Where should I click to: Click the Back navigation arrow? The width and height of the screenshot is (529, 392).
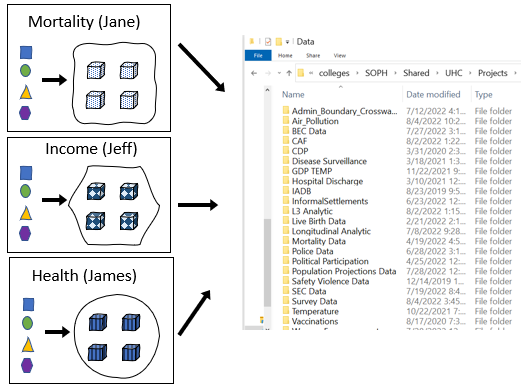(x=254, y=73)
